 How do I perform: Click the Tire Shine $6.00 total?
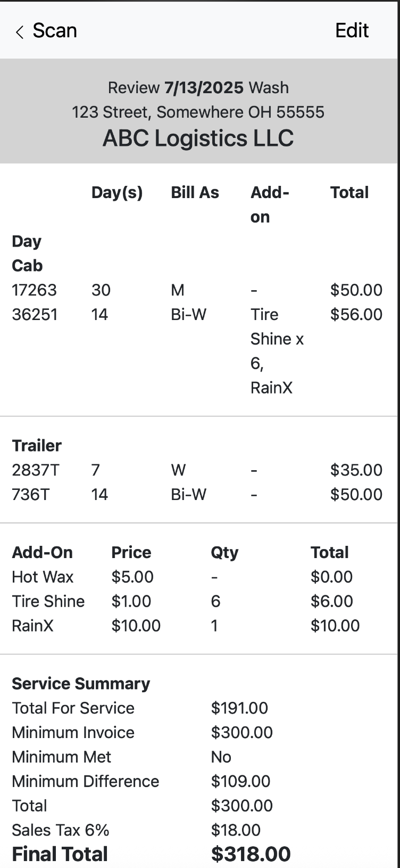(331, 601)
